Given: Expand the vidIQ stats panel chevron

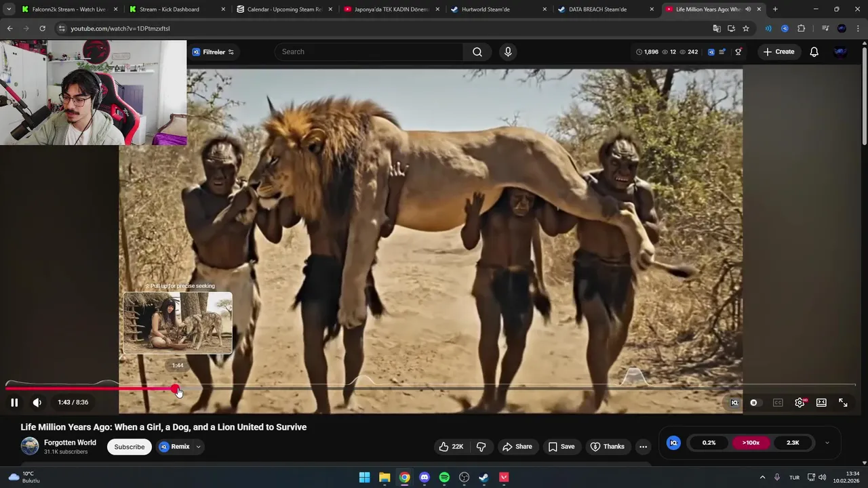Looking at the screenshot, I should tap(827, 443).
